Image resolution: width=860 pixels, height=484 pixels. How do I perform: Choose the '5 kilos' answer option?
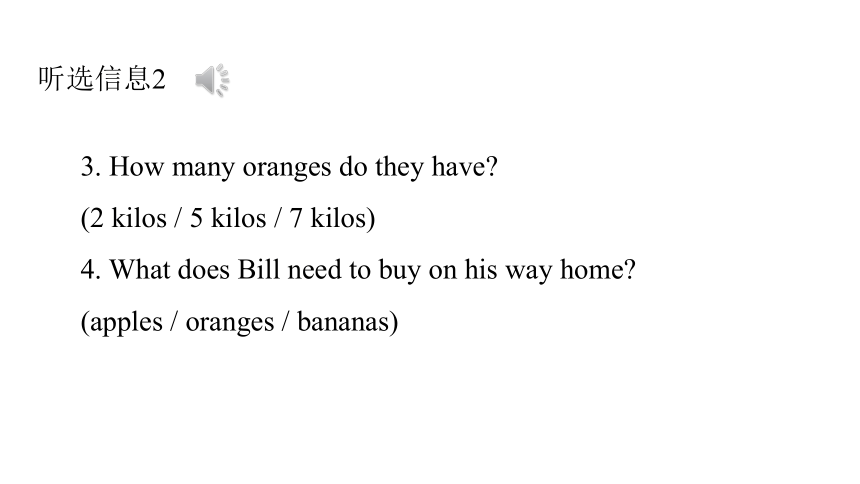228,218
